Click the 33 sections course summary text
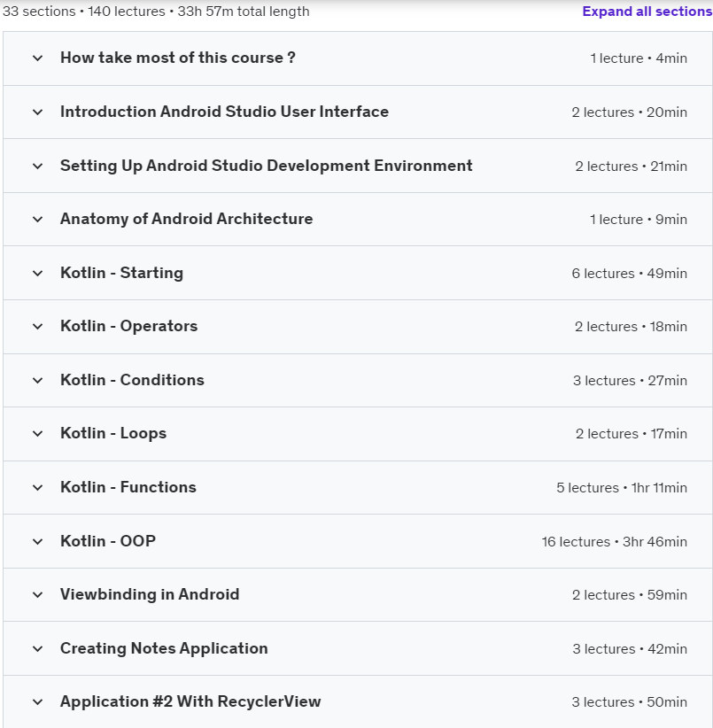This screenshot has height=728, width=713. 156,12
